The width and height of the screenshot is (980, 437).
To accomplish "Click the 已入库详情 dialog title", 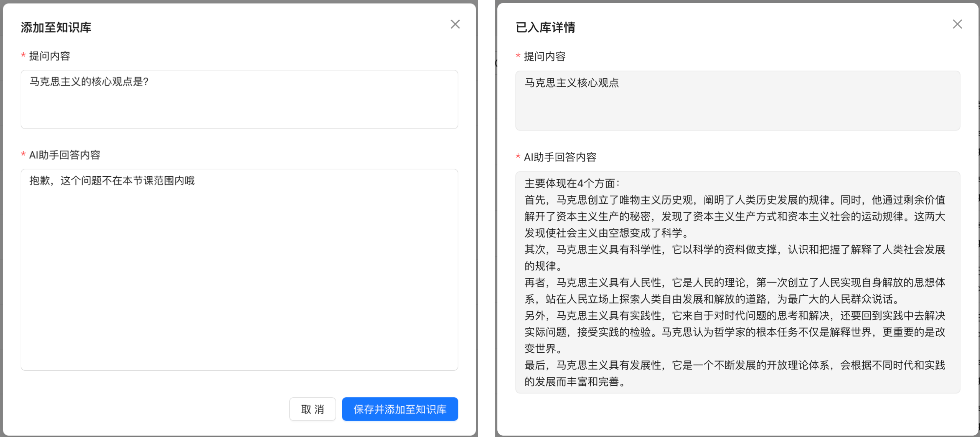I will [545, 27].
